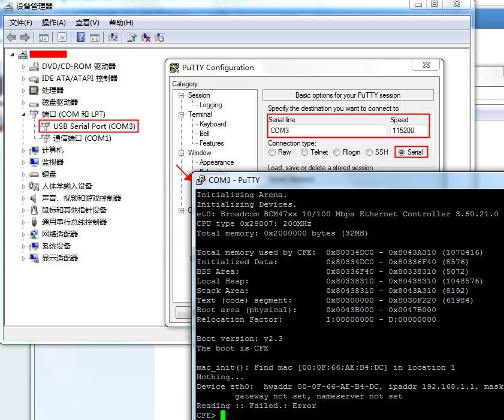This screenshot has width=504, height=420.
Task: Click the 显示适配器 display icon
Action: (34, 258)
